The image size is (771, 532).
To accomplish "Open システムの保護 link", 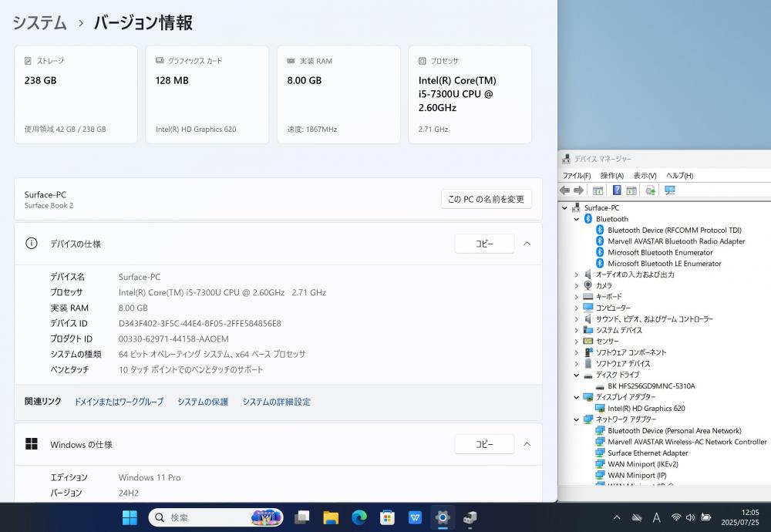I will click(203, 402).
